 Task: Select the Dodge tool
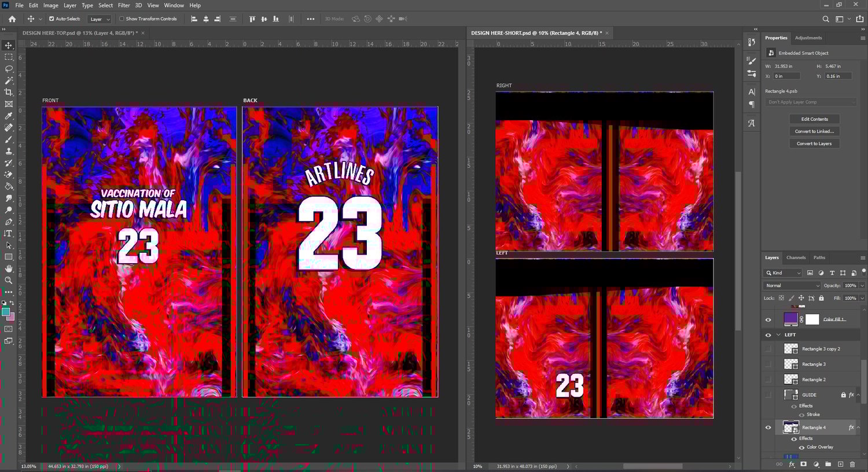9,210
